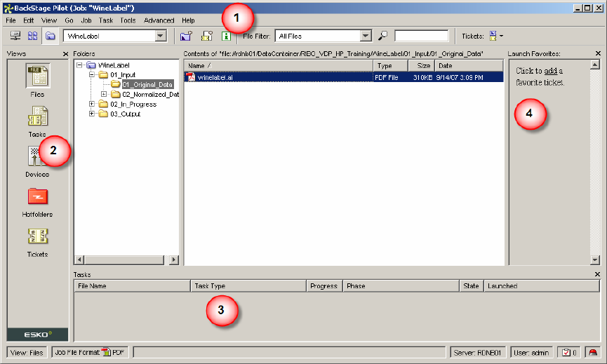Open the Advanced menu
Screen dimensions: 607x364
coord(159,20)
